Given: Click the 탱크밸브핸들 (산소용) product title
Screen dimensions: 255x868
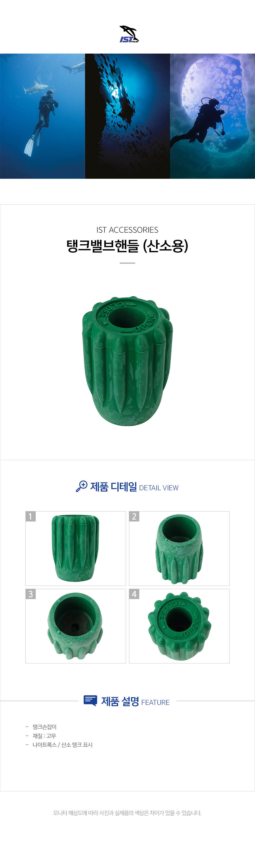Looking at the screenshot, I should [127, 246].
